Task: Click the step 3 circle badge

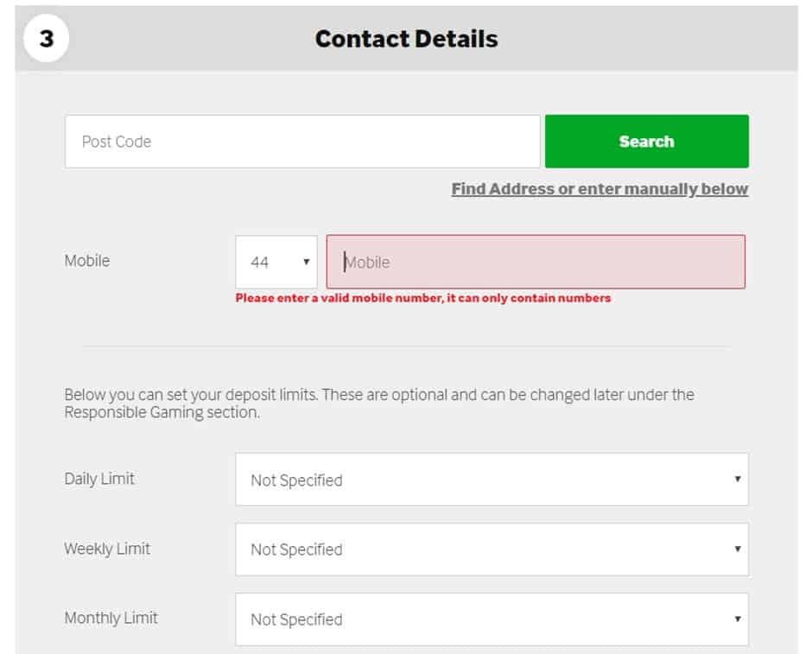Action: point(46,38)
